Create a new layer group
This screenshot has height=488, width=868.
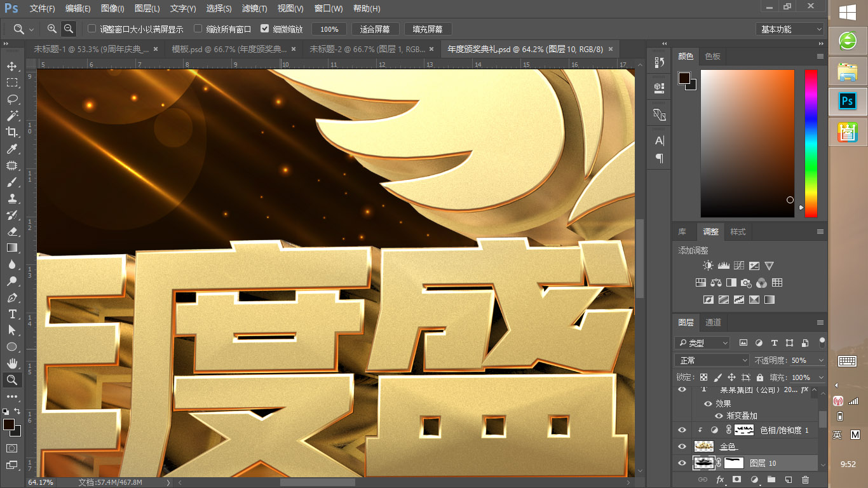(x=771, y=480)
